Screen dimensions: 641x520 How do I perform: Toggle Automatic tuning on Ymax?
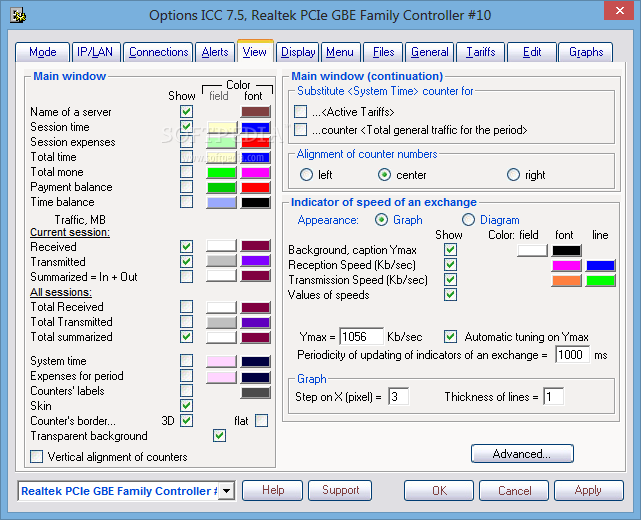click(x=450, y=336)
